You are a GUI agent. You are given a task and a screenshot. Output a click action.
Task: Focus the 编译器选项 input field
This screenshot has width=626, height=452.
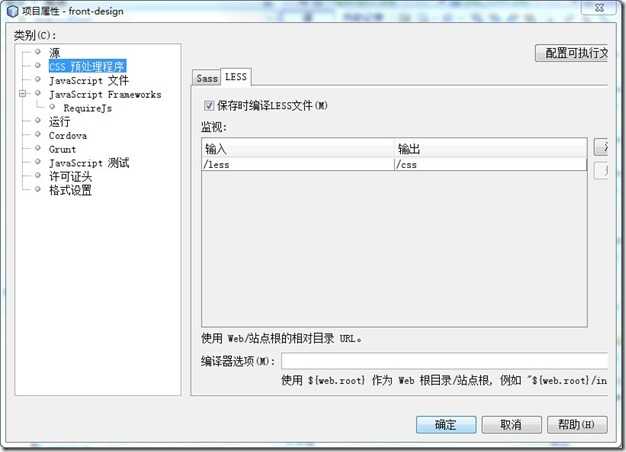(444, 361)
